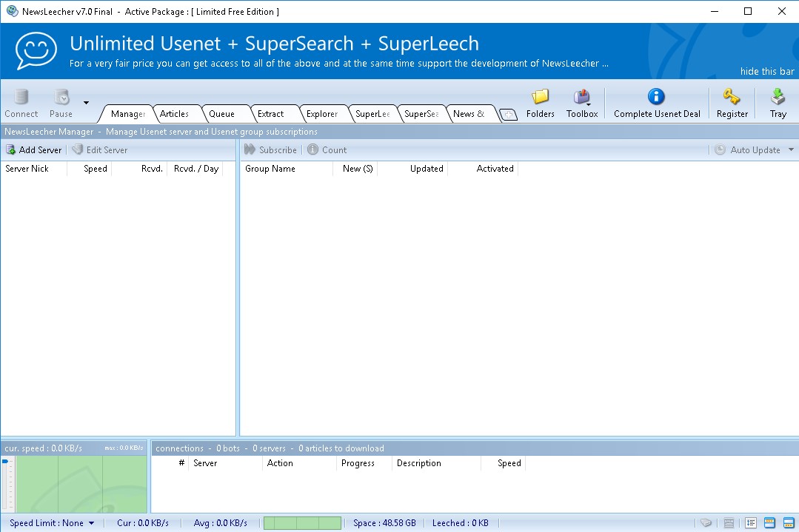Click the New (S) column header
799x532 pixels.
coord(355,169)
